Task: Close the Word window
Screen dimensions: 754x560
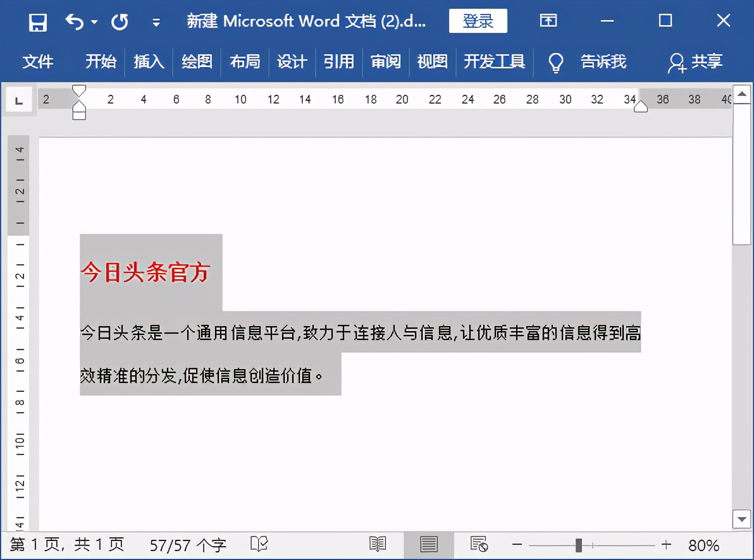Action: click(x=723, y=20)
